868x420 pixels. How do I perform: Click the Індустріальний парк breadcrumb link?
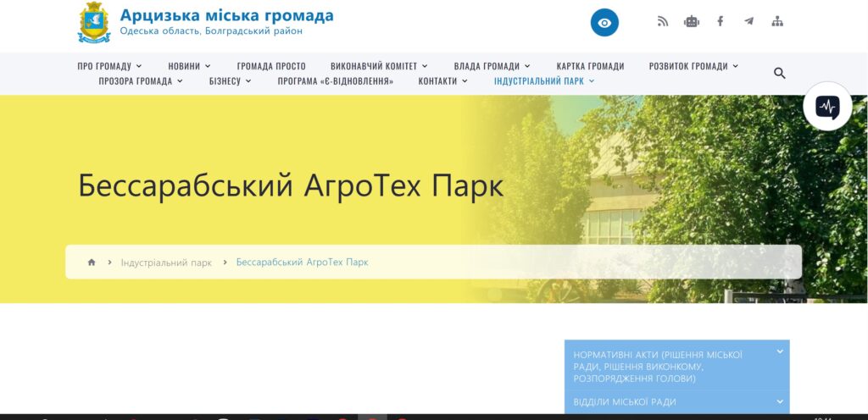pos(166,262)
